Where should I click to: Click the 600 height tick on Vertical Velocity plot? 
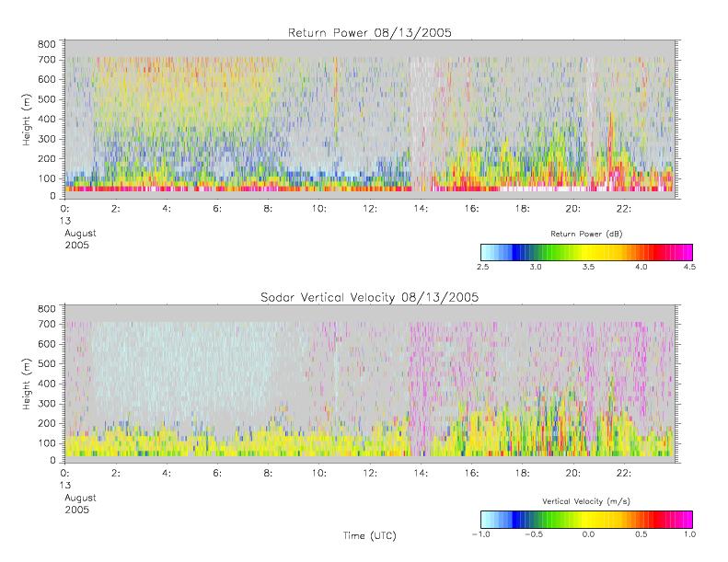[46, 344]
